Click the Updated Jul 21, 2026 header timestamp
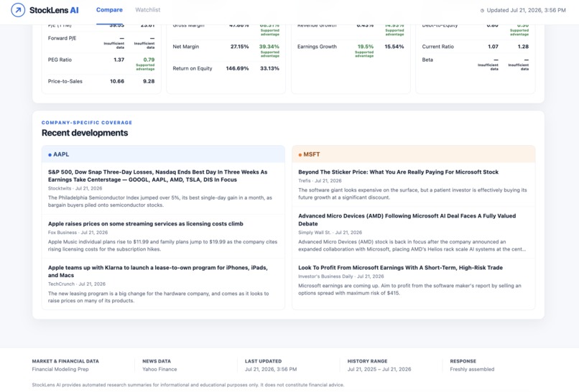This screenshot has height=392, width=579. pos(526,10)
